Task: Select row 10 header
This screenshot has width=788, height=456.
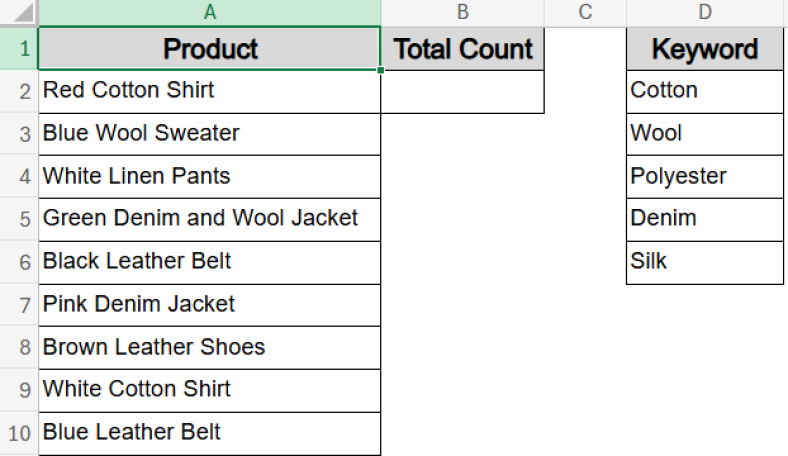Action: 19,433
